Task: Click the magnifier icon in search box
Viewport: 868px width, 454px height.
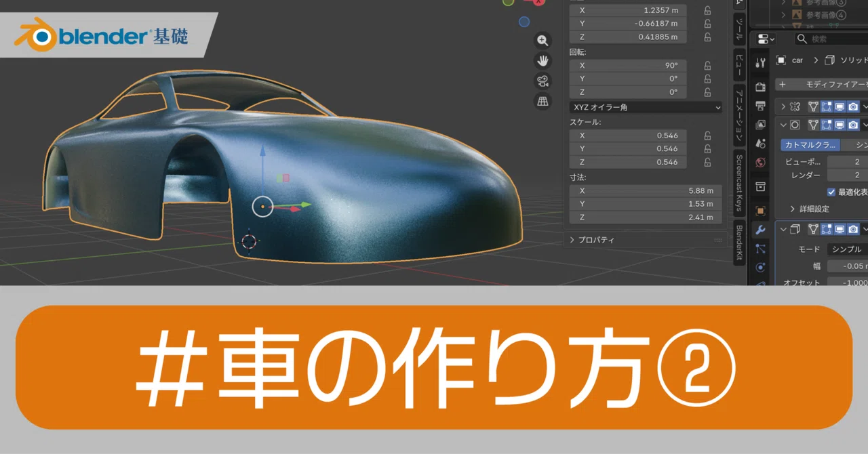Action: (802, 39)
